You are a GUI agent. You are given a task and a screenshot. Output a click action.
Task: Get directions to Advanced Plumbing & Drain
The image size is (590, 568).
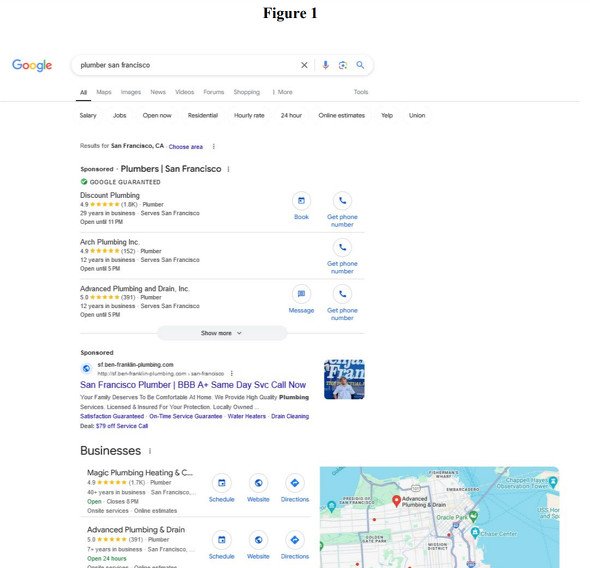pyautogui.click(x=295, y=540)
